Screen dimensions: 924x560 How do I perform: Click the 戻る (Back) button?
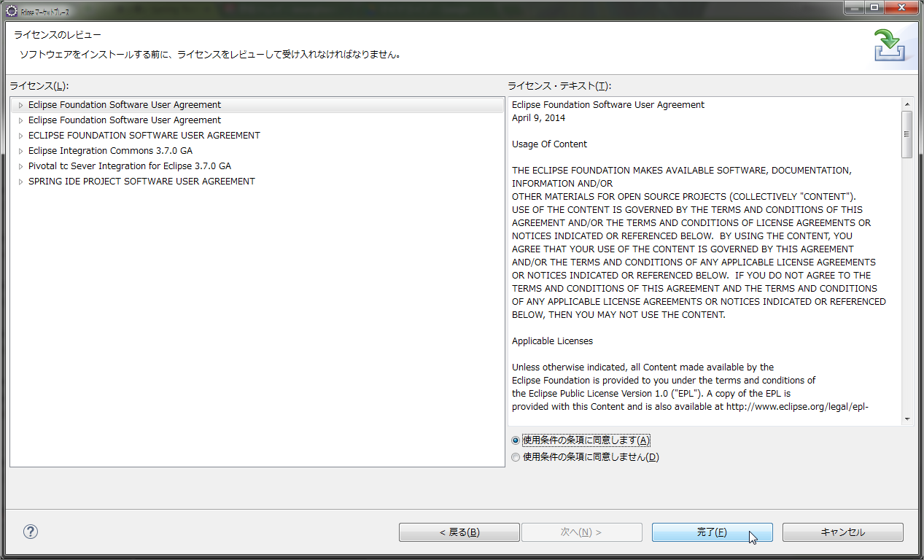tap(459, 532)
